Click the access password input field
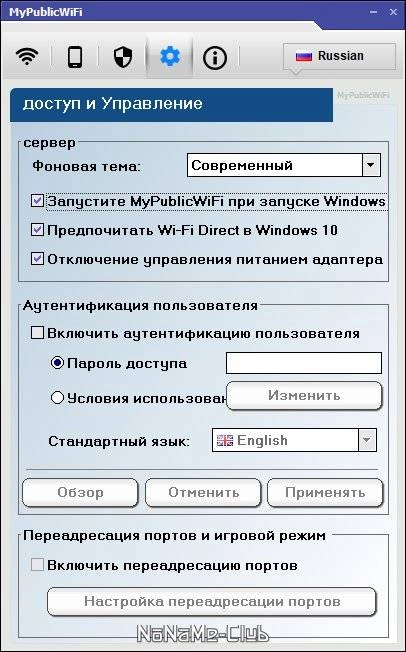 pos(304,363)
